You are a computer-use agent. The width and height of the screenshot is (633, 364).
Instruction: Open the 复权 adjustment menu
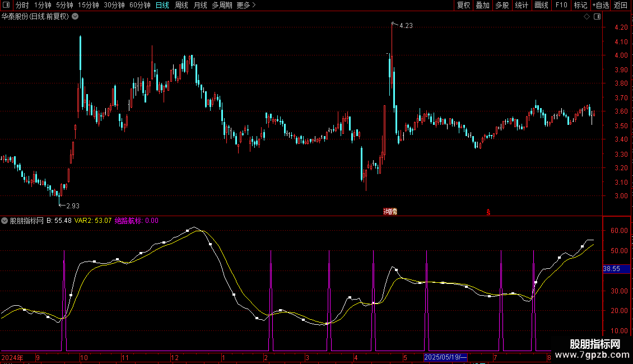point(463,5)
